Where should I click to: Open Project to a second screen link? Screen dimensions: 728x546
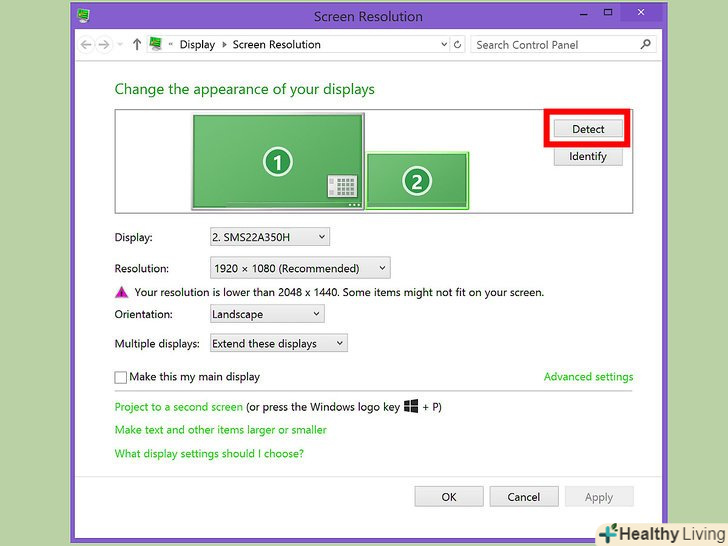click(179, 407)
